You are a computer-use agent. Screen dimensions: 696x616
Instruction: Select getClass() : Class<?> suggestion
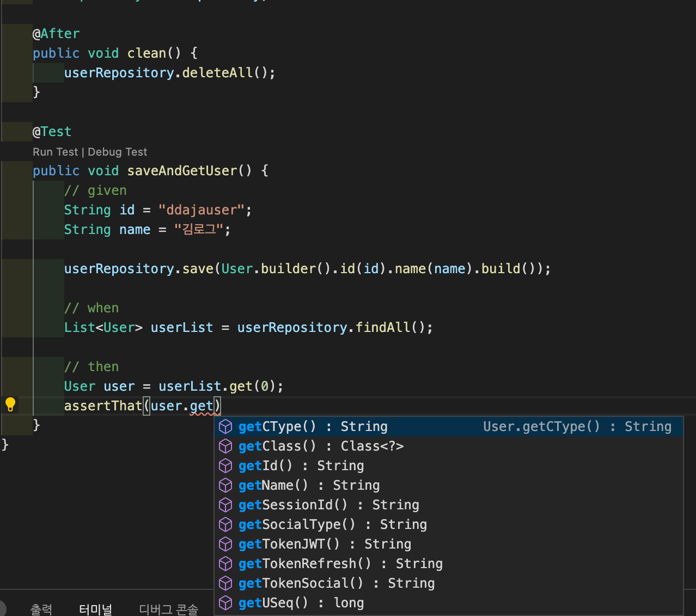coord(449,446)
